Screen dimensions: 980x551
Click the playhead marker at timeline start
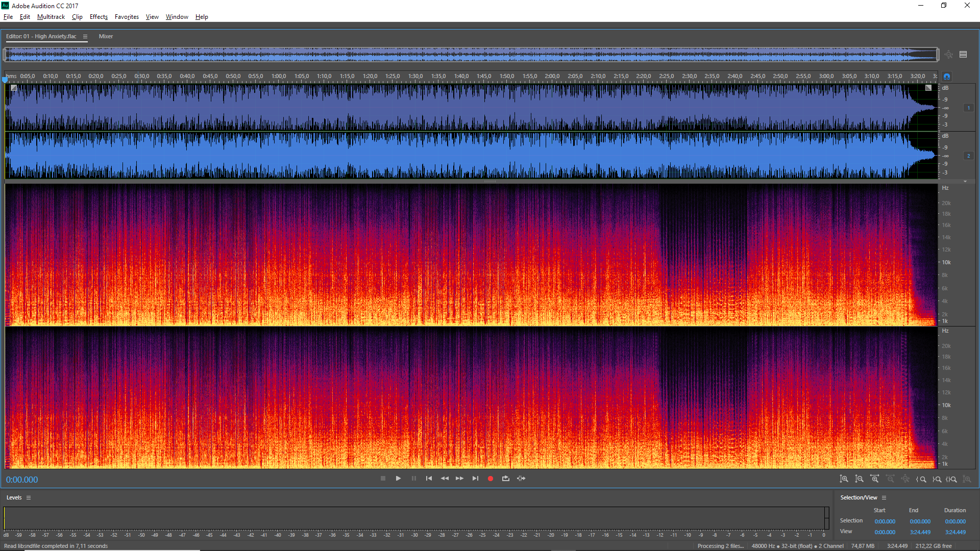point(5,79)
